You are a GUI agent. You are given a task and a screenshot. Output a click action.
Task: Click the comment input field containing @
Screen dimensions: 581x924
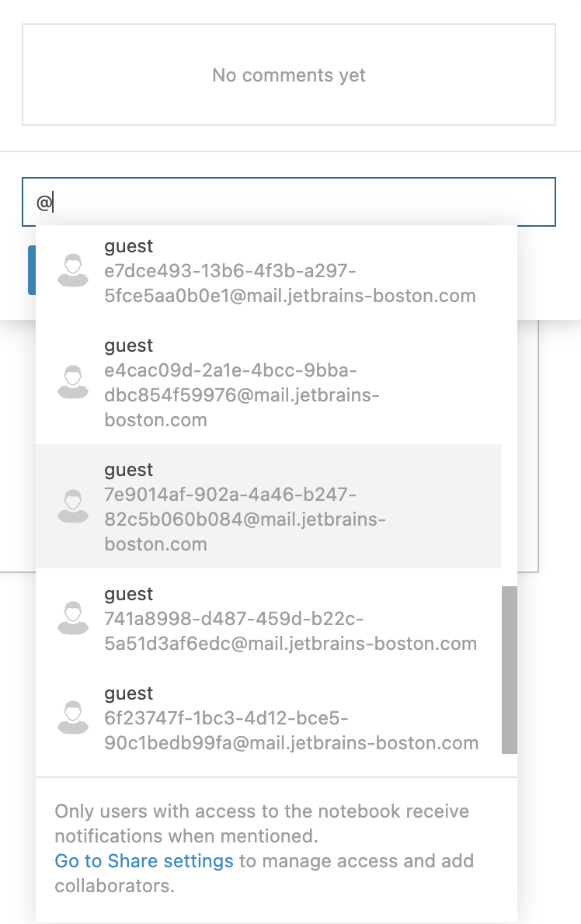(x=287, y=201)
